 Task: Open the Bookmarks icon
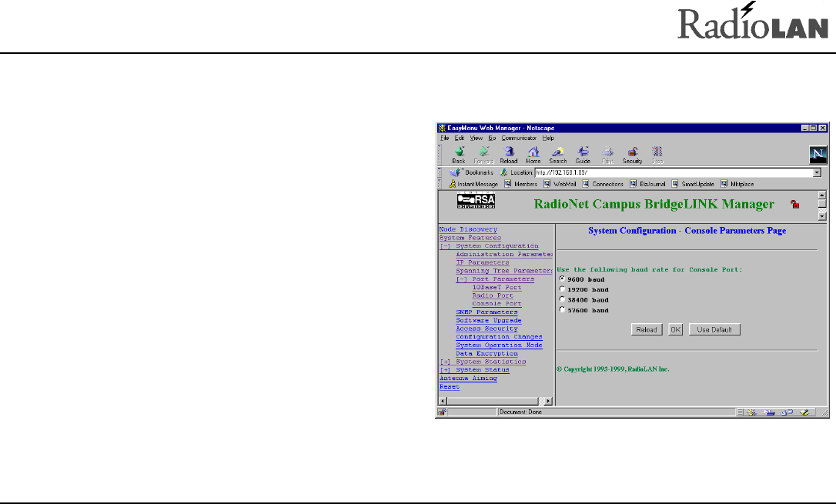[455, 173]
